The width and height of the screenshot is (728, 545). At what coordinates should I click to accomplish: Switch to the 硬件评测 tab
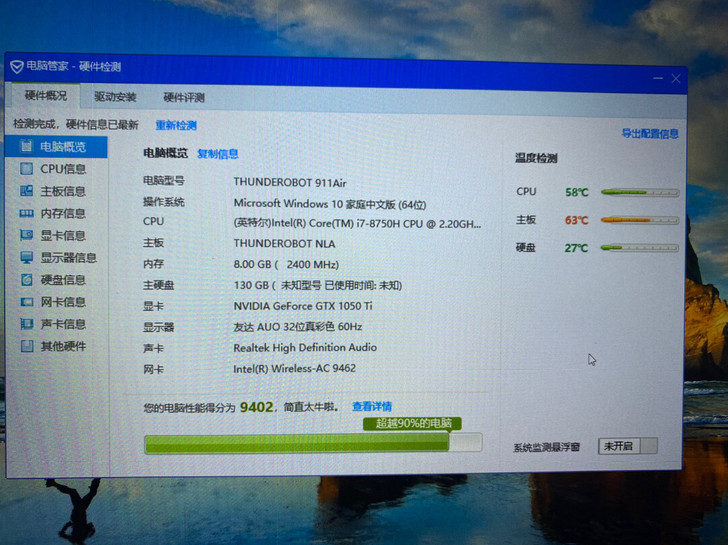(184, 97)
